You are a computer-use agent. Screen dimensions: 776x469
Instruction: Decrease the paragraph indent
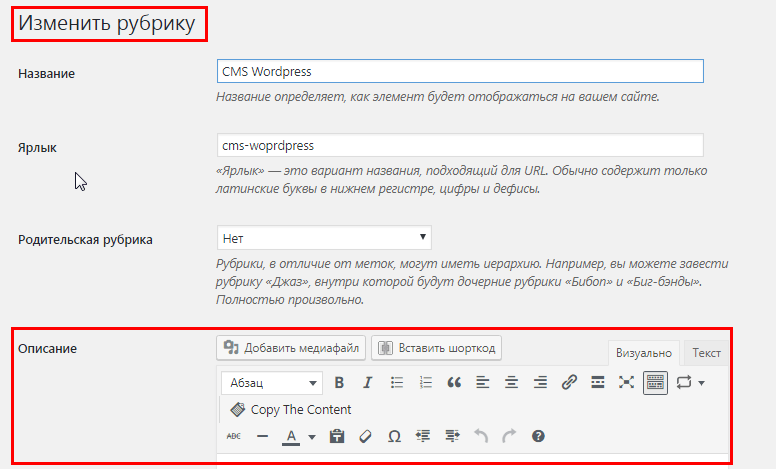pyautogui.click(x=423, y=436)
